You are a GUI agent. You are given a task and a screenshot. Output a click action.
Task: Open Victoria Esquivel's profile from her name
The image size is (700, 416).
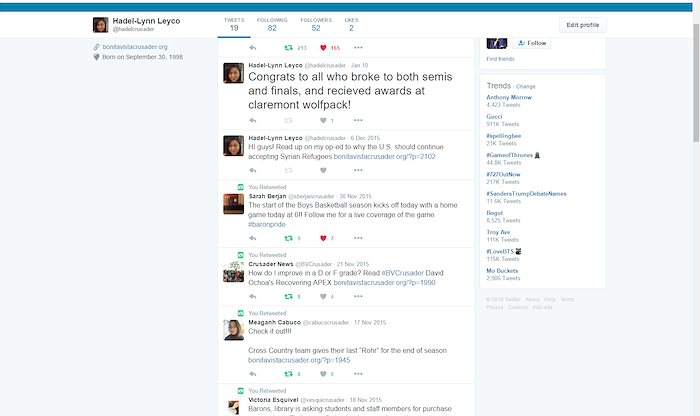pyautogui.click(x=273, y=400)
